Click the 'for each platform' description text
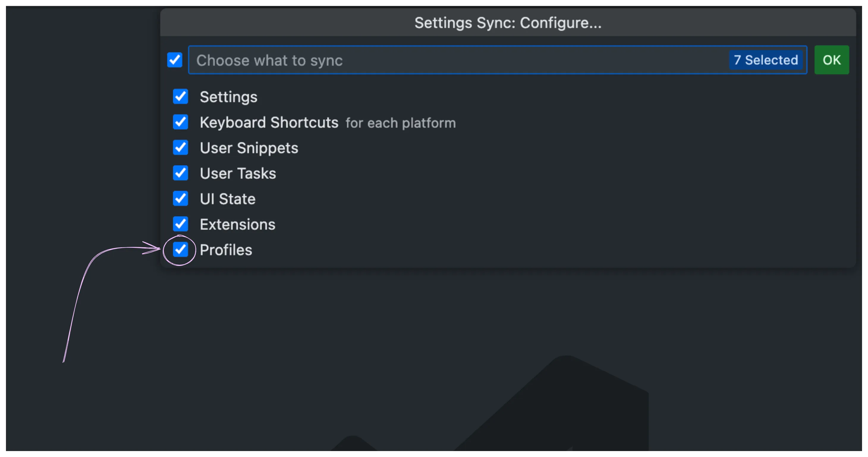 400,123
